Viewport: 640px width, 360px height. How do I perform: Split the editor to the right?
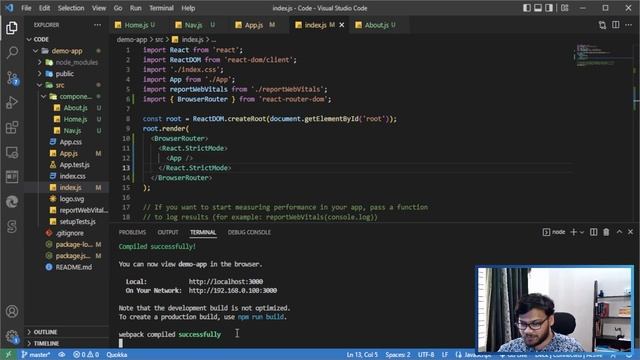[616, 25]
